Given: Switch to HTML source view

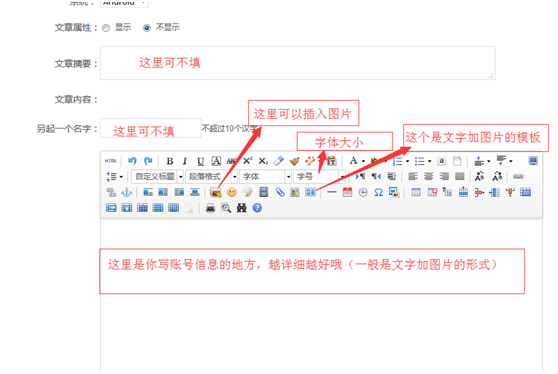Looking at the screenshot, I should click(111, 161).
